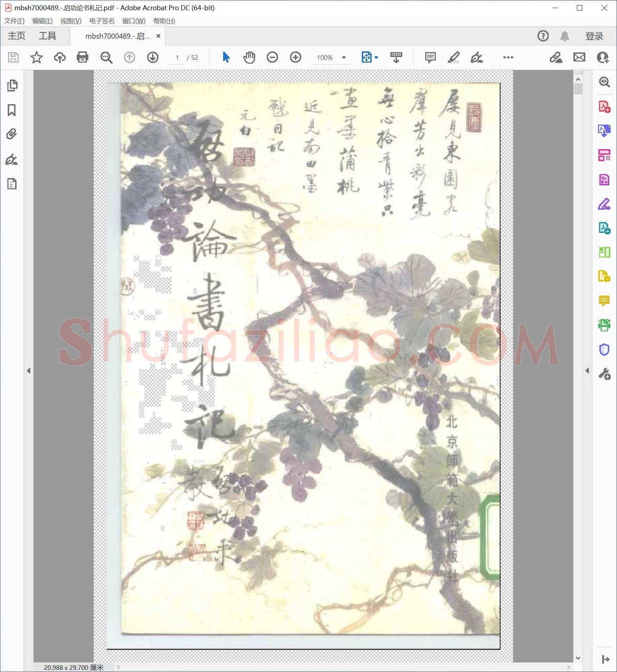
Task: Print the document
Action: click(x=82, y=57)
